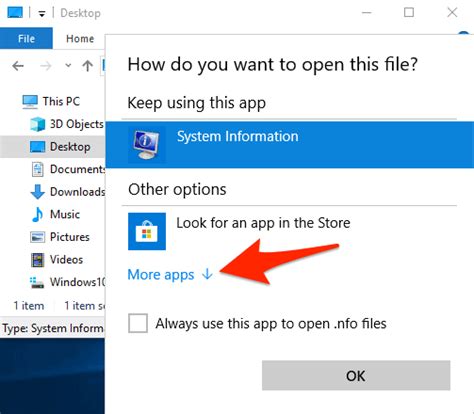Click the This PC computer icon
Viewport: 474px width, 414px height.
[30, 102]
